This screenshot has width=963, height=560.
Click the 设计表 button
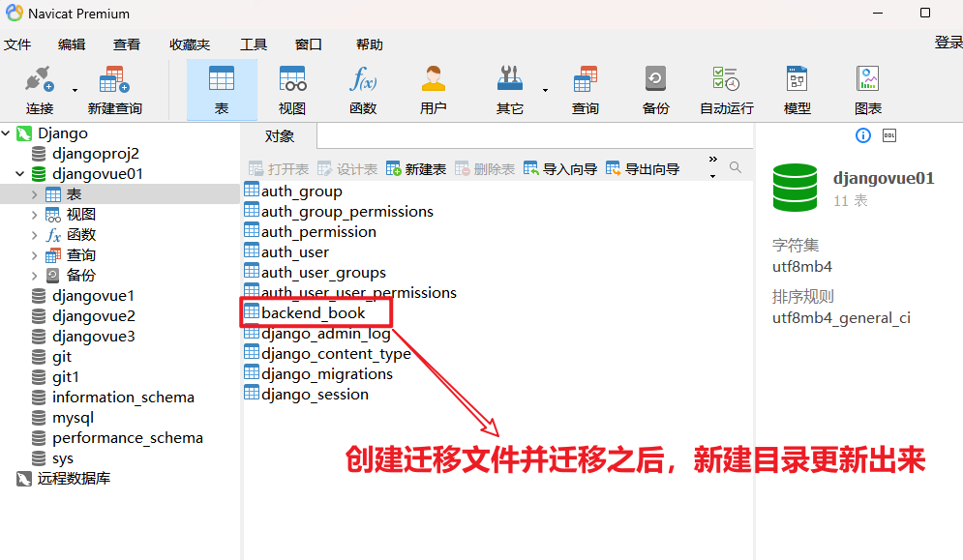tap(347, 169)
